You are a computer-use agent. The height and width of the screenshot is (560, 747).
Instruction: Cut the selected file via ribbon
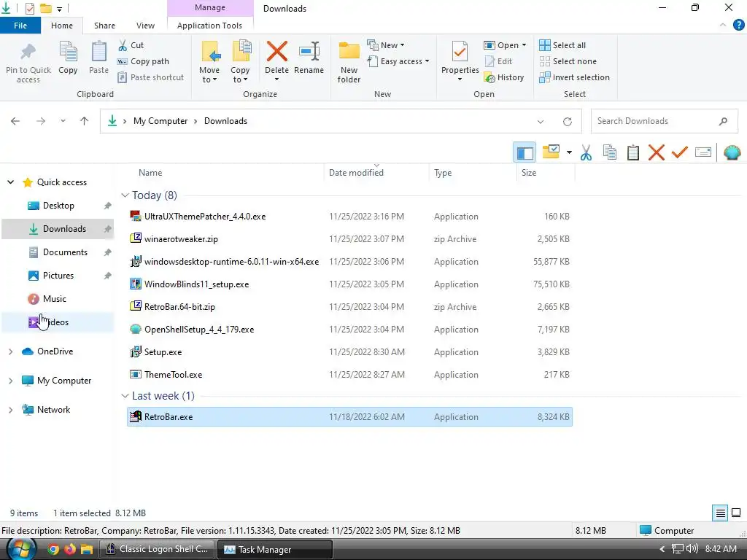[131, 45]
